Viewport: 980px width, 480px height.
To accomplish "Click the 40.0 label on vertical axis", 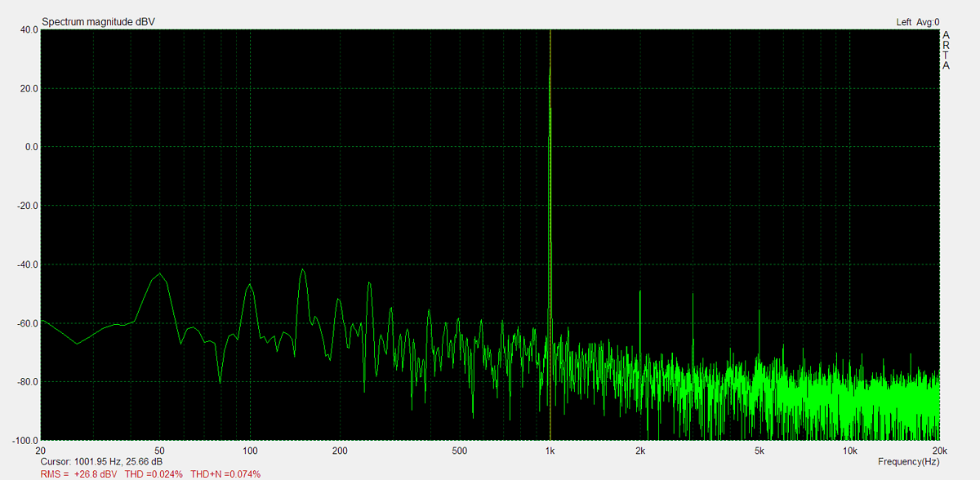I will coord(28,29).
